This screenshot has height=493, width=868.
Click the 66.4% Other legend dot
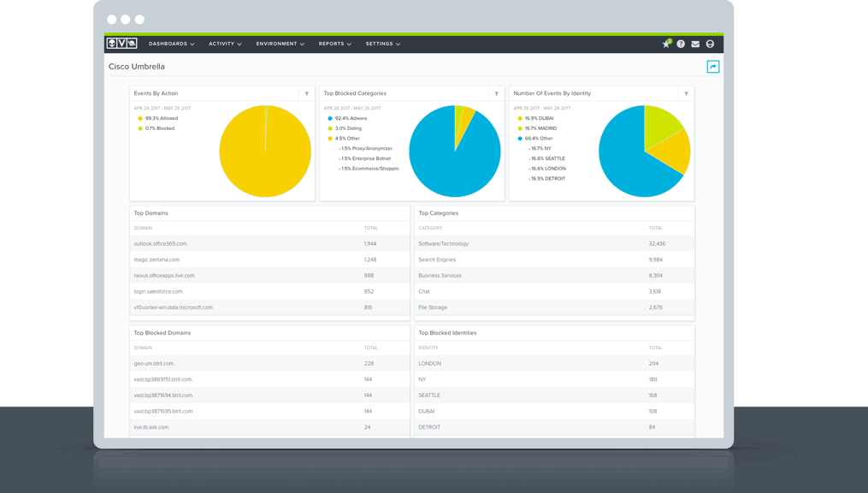pyautogui.click(x=520, y=139)
